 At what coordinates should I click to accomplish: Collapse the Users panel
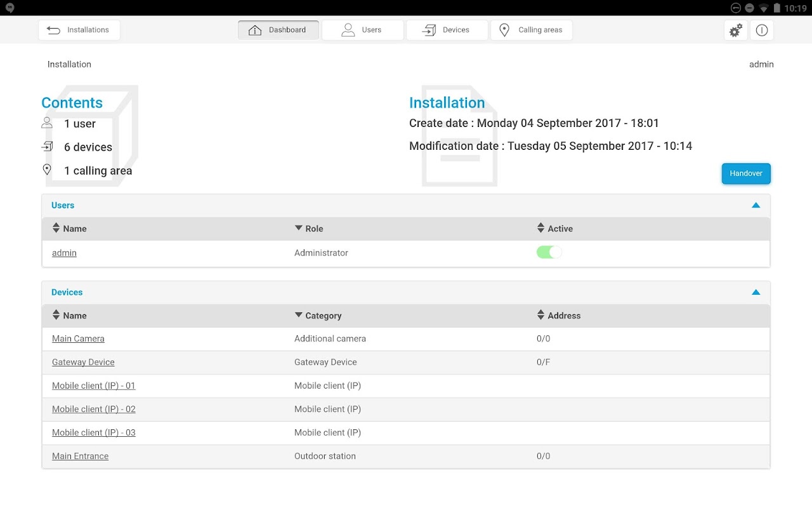pos(756,205)
